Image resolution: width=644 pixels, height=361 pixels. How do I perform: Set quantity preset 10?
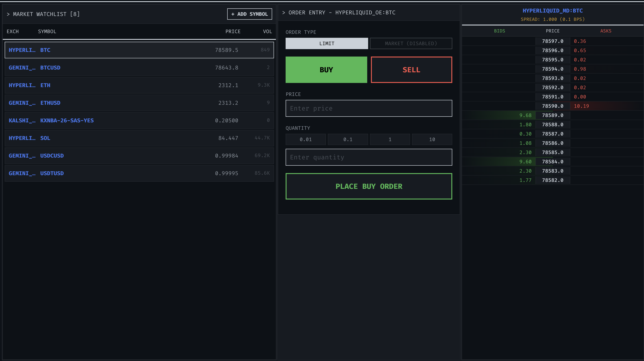pos(432,139)
